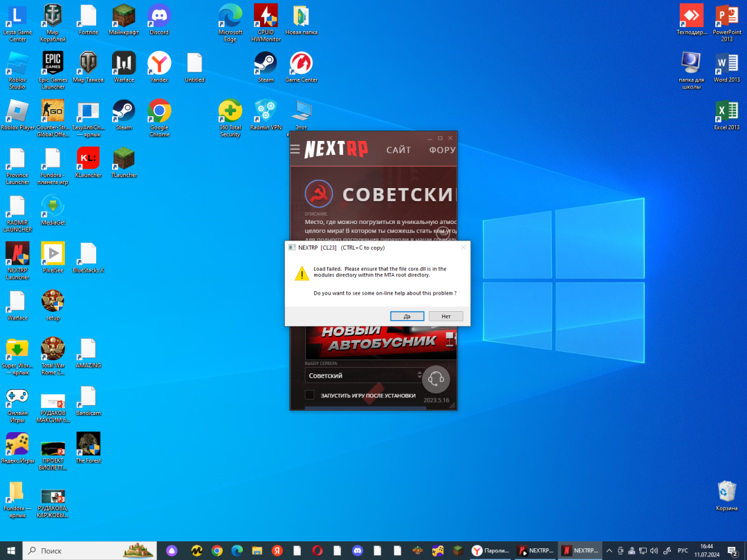The height and width of the screenshot is (560, 747).
Task: Open the clock showing 16:44
Action: pyautogui.click(x=706, y=550)
